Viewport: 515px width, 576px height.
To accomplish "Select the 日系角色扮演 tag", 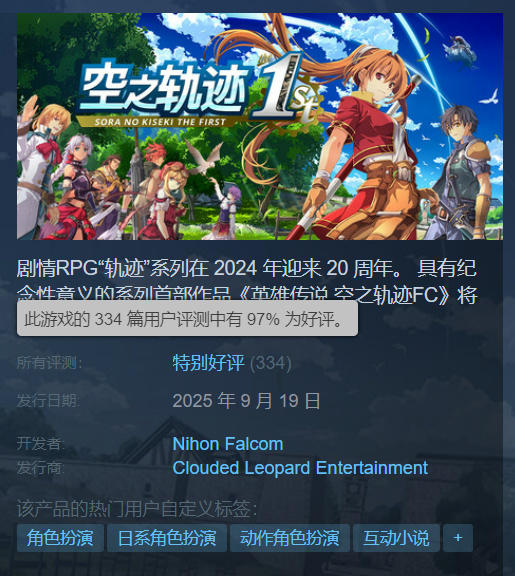I will pos(167,538).
